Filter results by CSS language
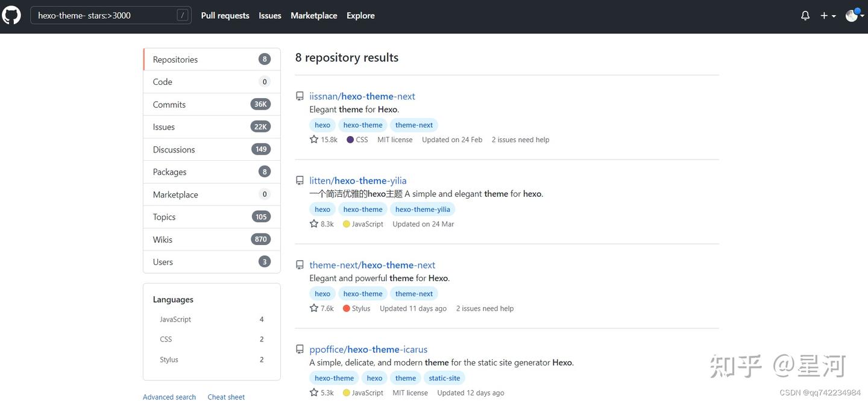 [x=165, y=339]
